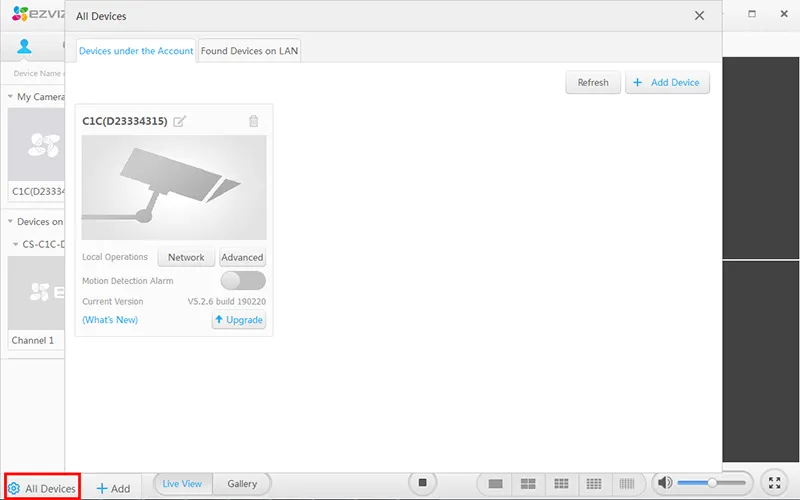Choose the nine-window grid layout
Viewport: 800px width, 500px height.
[x=561, y=484]
